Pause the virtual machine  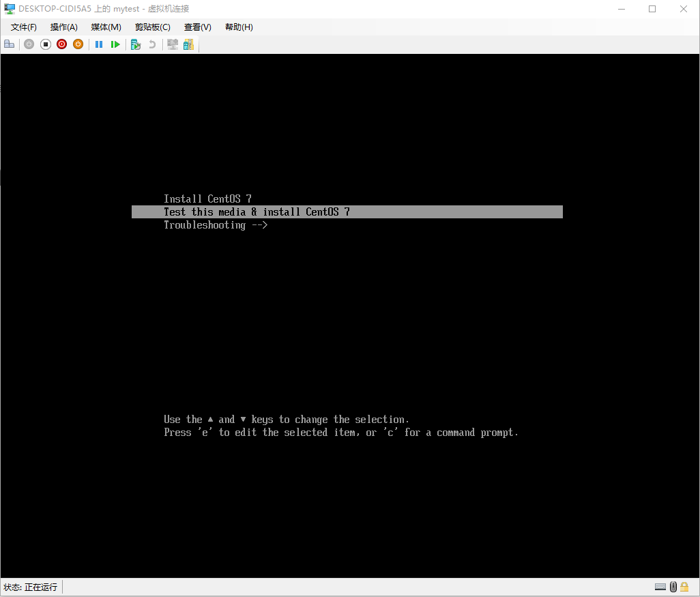(x=99, y=44)
